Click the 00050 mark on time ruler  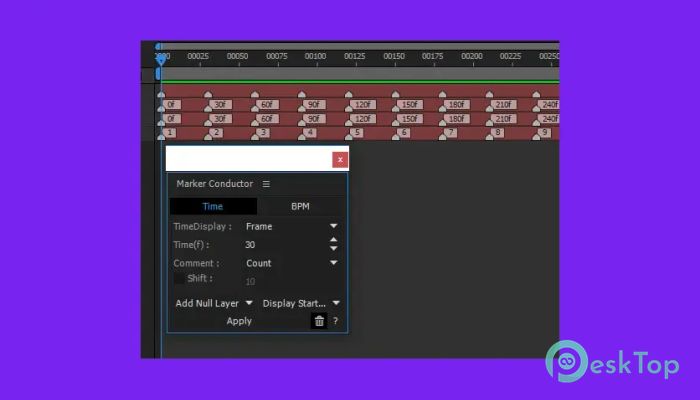tap(237, 57)
